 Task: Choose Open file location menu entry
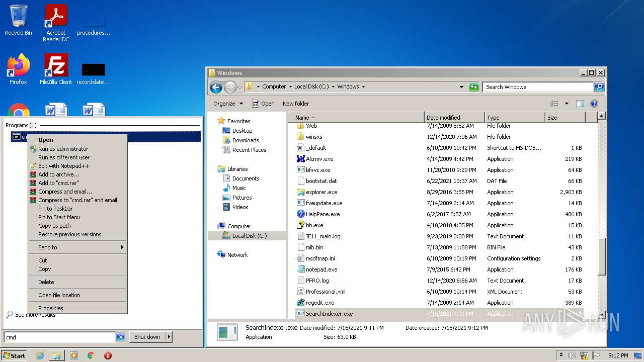(x=59, y=295)
